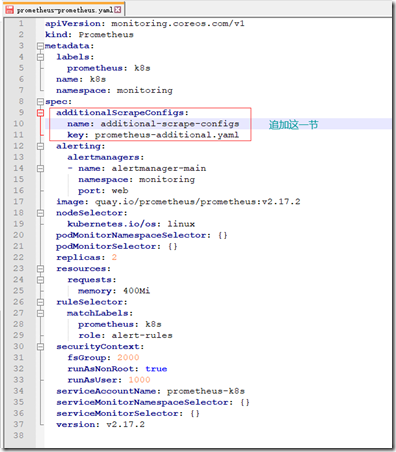Collapse the spec block fold marker

tap(40, 102)
